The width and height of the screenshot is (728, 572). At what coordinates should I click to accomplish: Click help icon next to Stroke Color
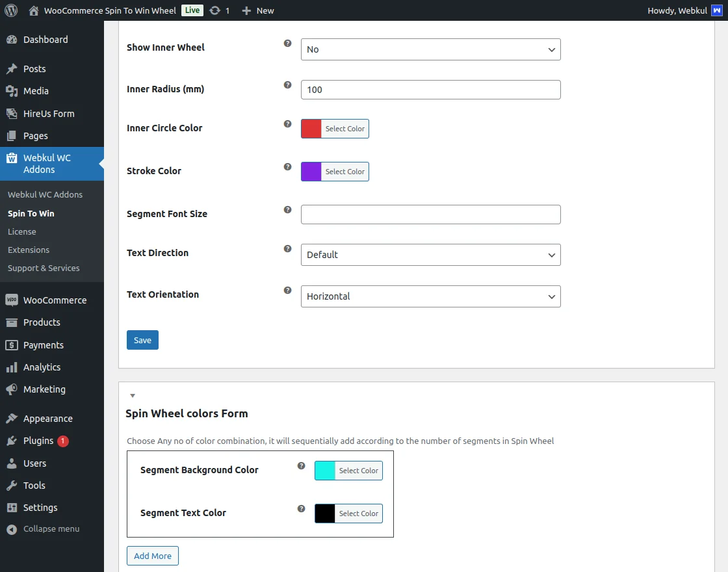(287, 167)
